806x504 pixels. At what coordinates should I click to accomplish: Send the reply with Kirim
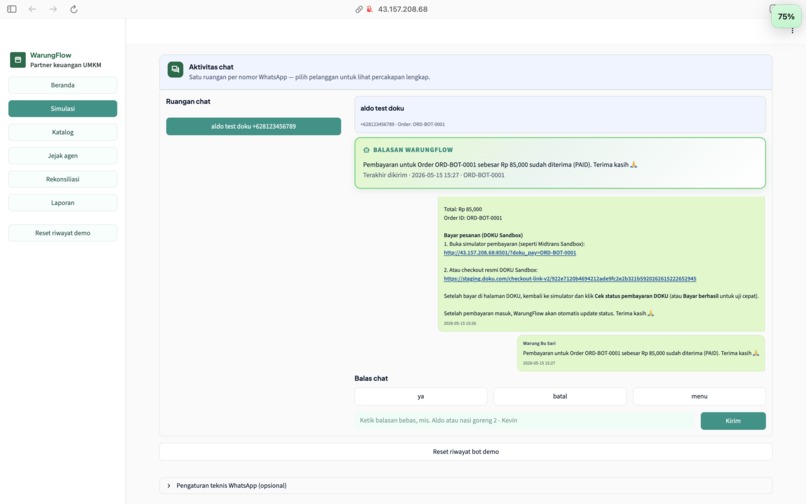(733, 421)
